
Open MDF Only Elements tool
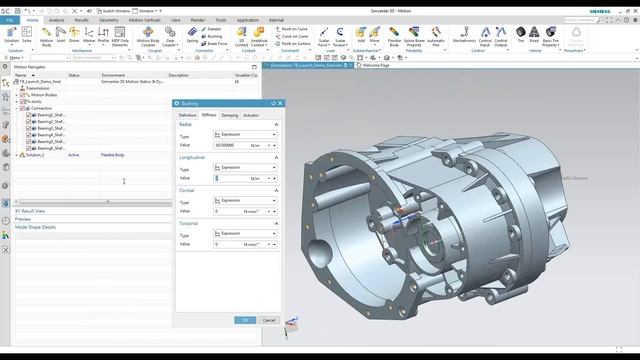point(120,36)
